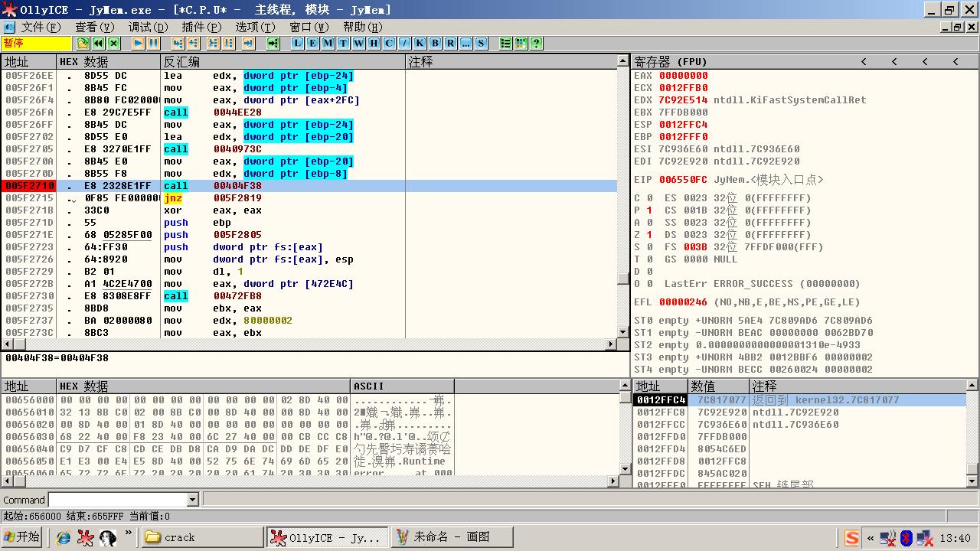This screenshot has height=551, width=980.
Task: Restart the debugged program (rewind icon)
Action: [99, 44]
